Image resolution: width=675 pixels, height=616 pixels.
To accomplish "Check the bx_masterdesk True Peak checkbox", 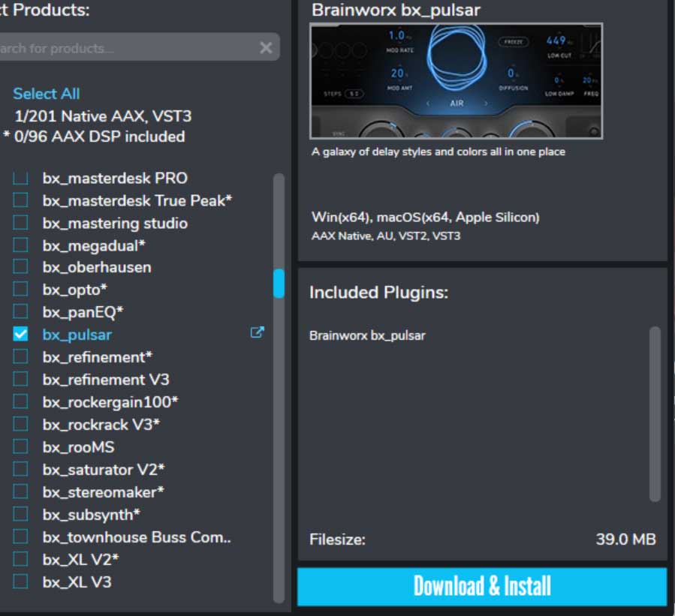I will tap(20, 200).
